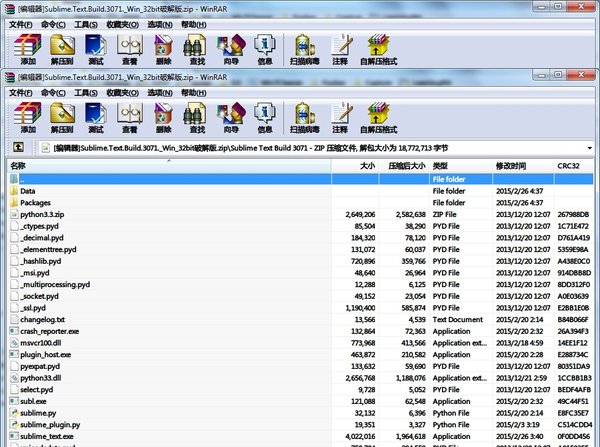Screen dimensions: 600x447
Task: Click Find binoculars icon in front WinRAR toolbar
Action: point(197,117)
